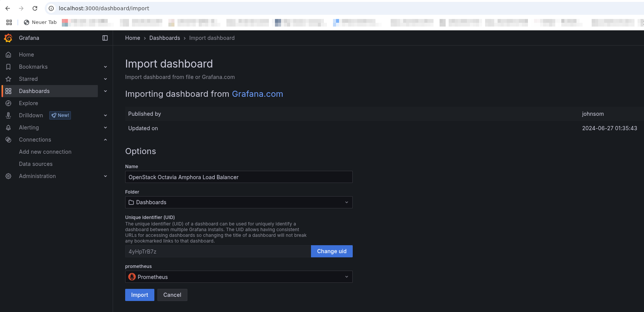Image resolution: width=644 pixels, height=312 pixels.
Task: Click the Drilldown icon in sidebar
Action: [8, 115]
